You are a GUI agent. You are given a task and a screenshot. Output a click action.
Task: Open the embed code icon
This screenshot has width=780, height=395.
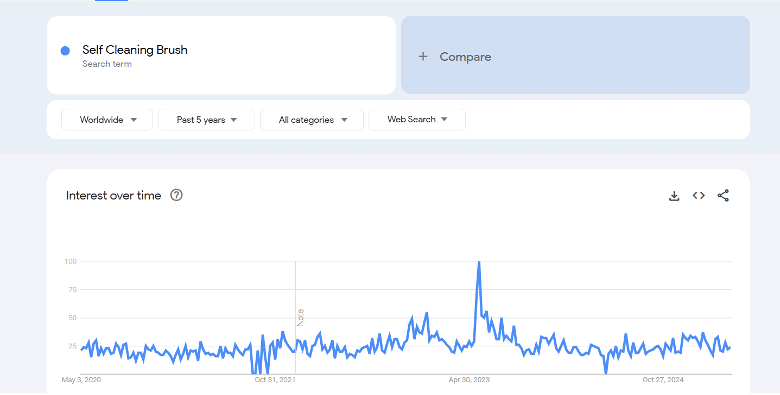[698, 196]
